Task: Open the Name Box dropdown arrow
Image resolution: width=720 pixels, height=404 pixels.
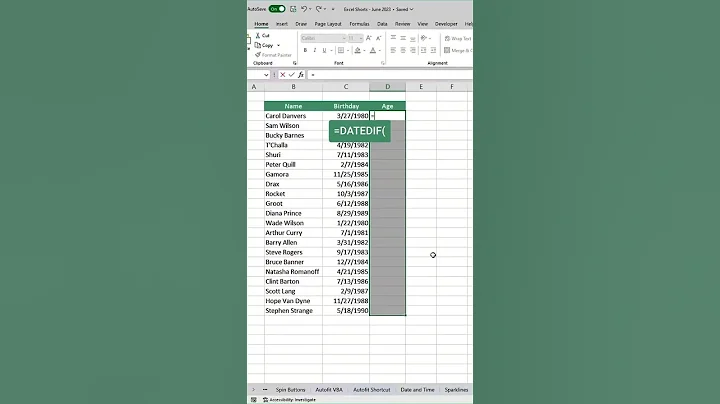Action: coord(266,75)
